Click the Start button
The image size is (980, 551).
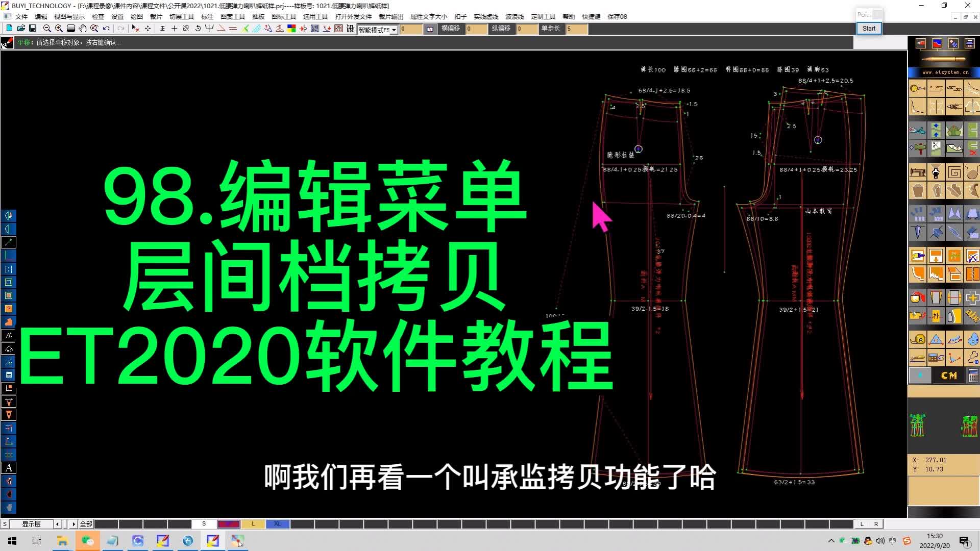tap(869, 29)
